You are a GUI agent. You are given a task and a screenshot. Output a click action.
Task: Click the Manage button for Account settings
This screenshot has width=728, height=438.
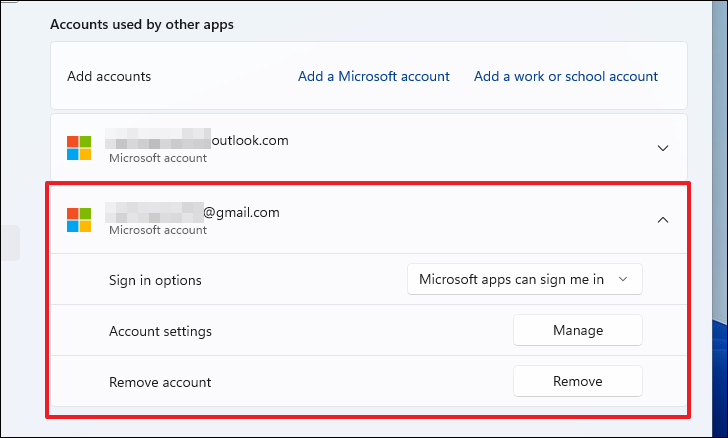[x=578, y=330]
